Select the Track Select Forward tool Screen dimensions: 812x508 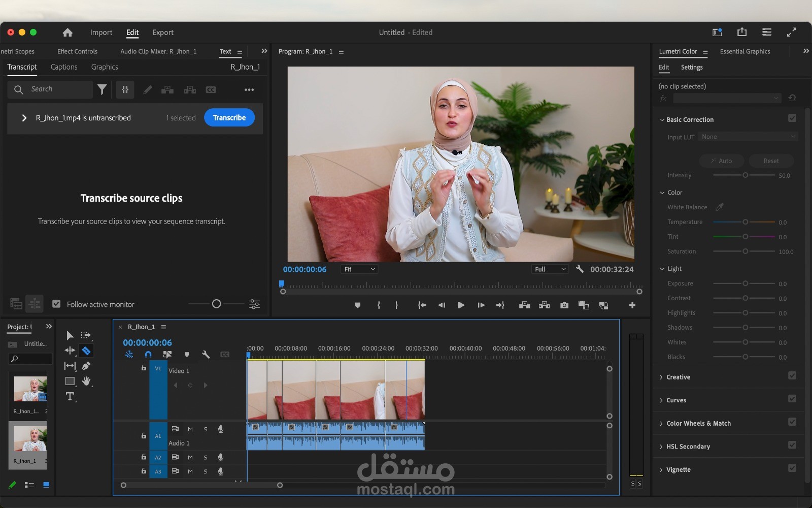[x=86, y=335]
